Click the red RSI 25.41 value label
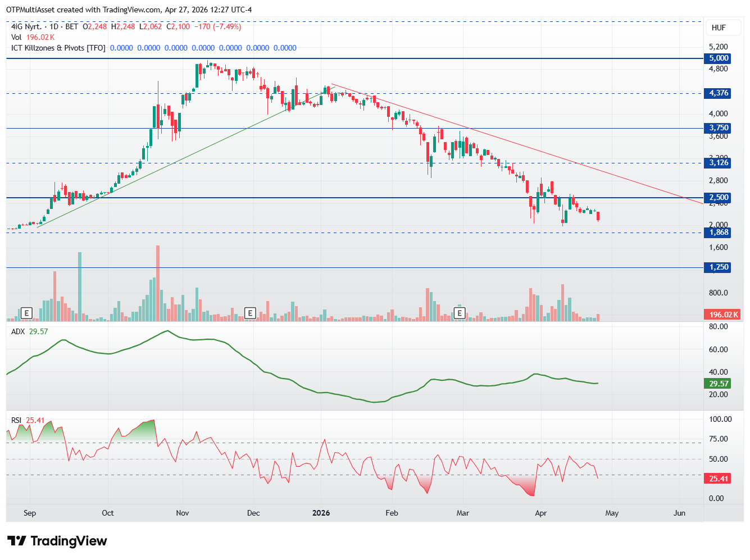Screen dimensions: 750x560 point(718,479)
